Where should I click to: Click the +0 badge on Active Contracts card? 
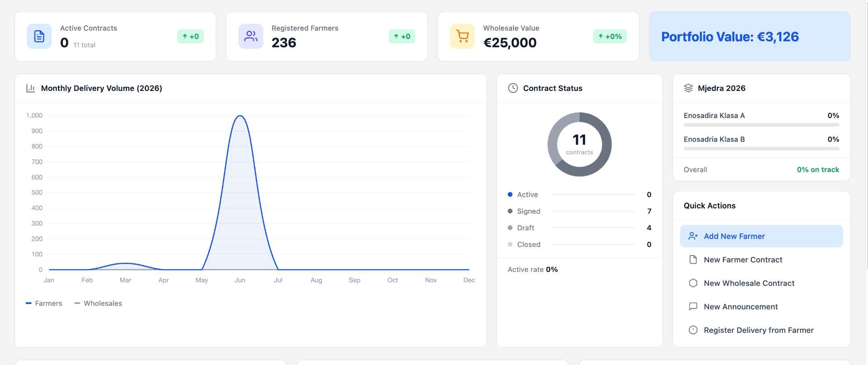click(190, 36)
